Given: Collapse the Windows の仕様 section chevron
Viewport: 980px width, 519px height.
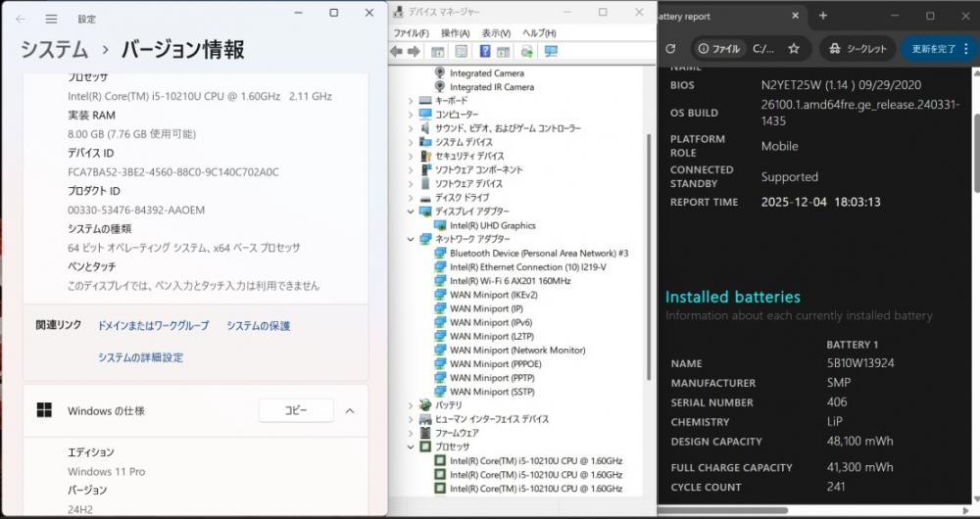Looking at the screenshot, I should (x=350, y=410).
